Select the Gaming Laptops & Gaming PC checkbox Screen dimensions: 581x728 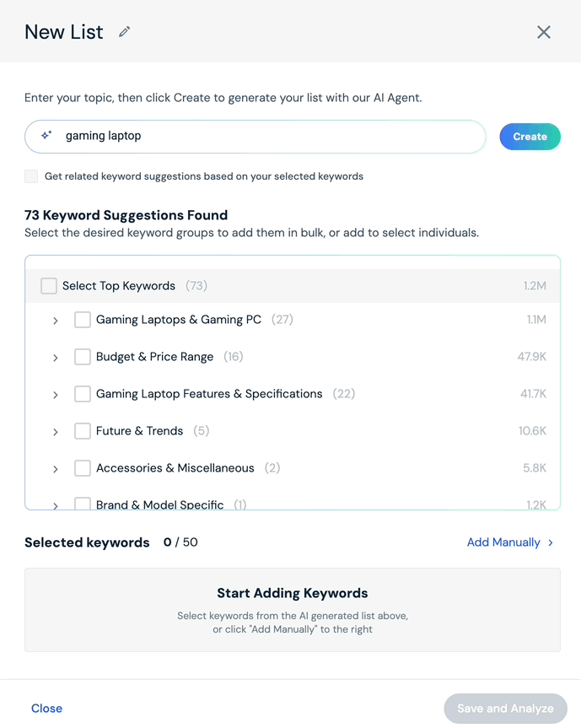tap(83, 320)
